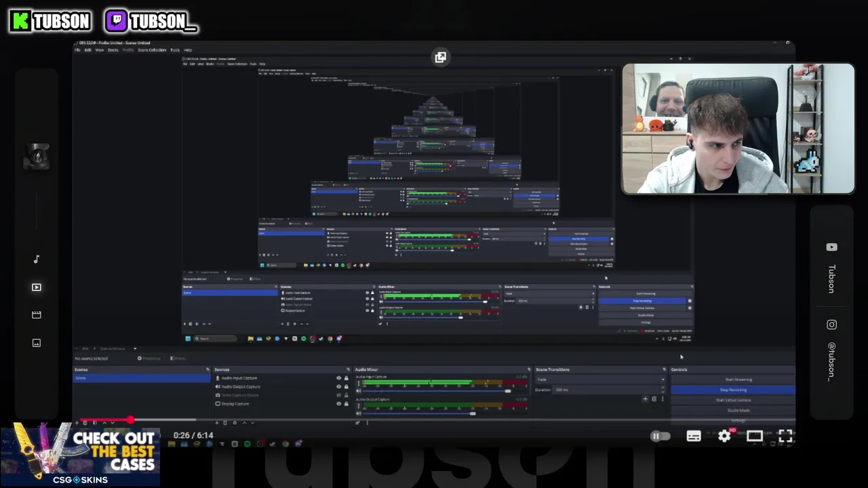Click the YouTube icon in right sidebar
Viewport: 868px width, 488px height.
(x=832, y=247)
